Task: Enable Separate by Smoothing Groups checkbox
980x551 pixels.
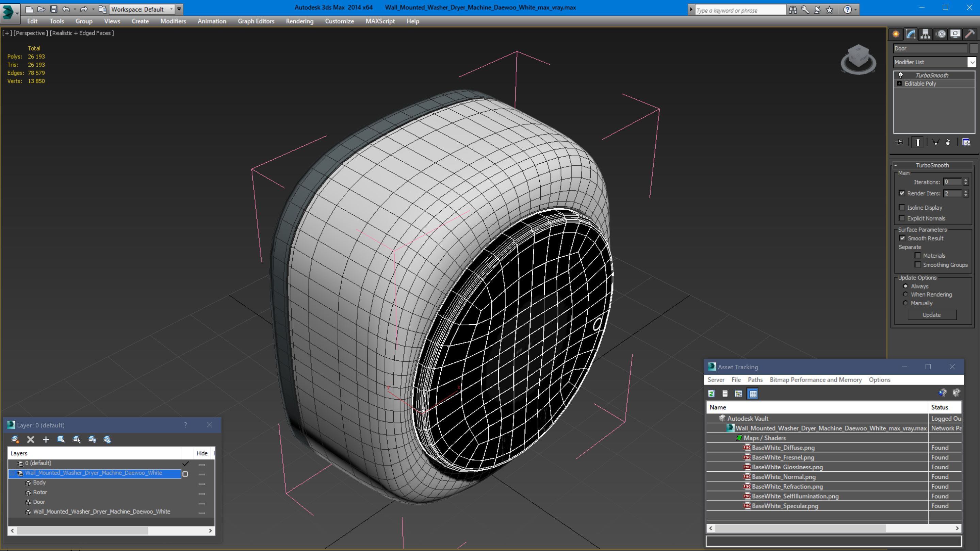Action: click(918, 264)
